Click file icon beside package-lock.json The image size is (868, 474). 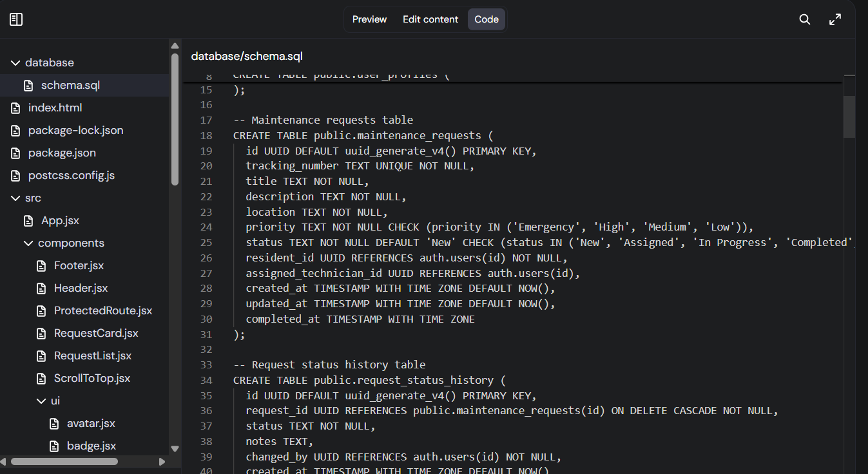(15, 130)
